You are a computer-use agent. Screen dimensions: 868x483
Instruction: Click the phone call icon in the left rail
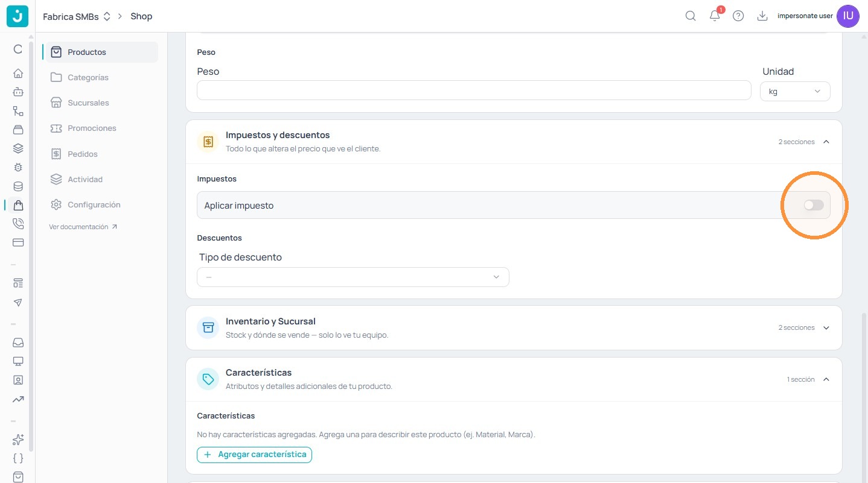point(18,224)
